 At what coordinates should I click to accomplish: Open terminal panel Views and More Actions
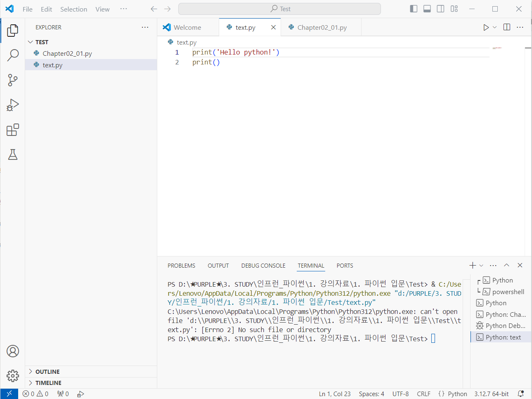point(493,265)
